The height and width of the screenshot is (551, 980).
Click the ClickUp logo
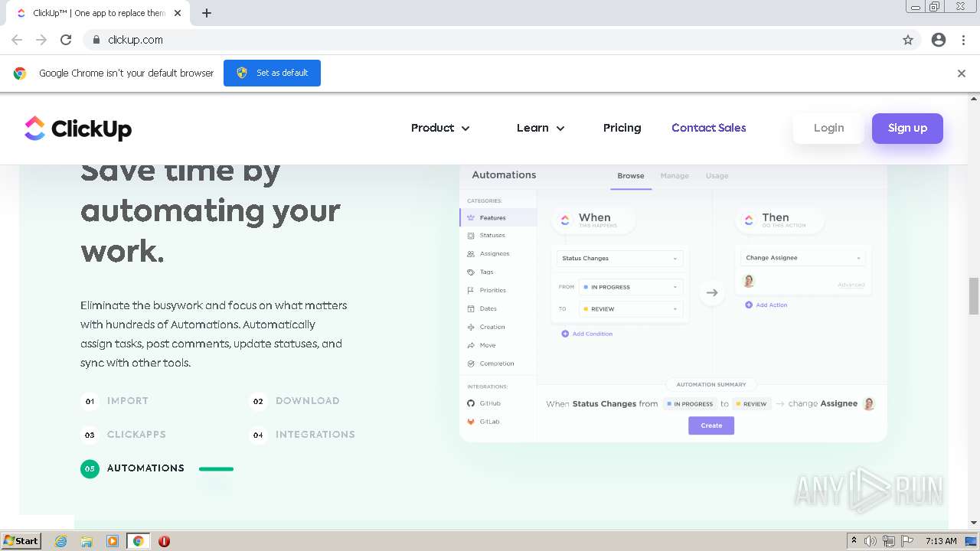click(x=78, y=129)
